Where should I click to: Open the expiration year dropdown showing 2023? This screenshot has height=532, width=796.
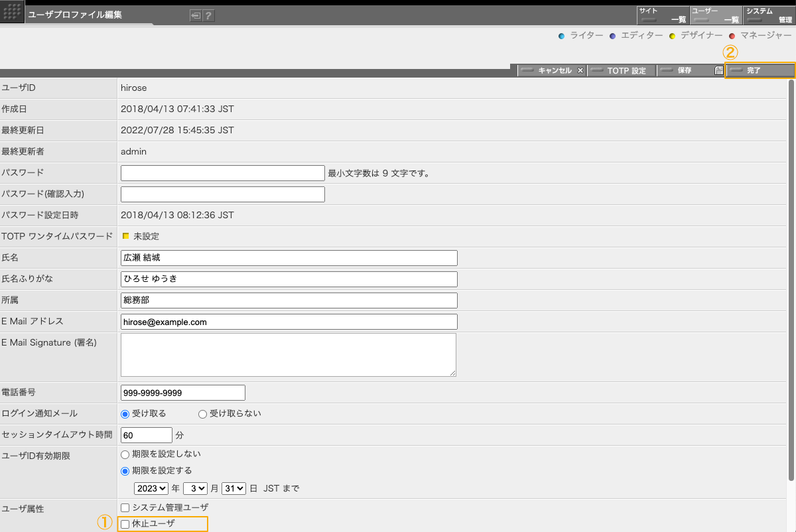(x=151, y=489)
